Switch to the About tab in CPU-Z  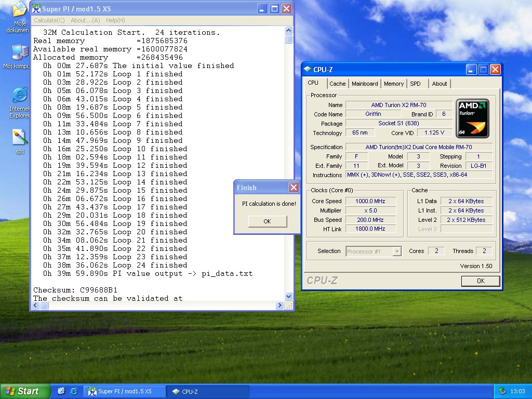pos(440,84)
